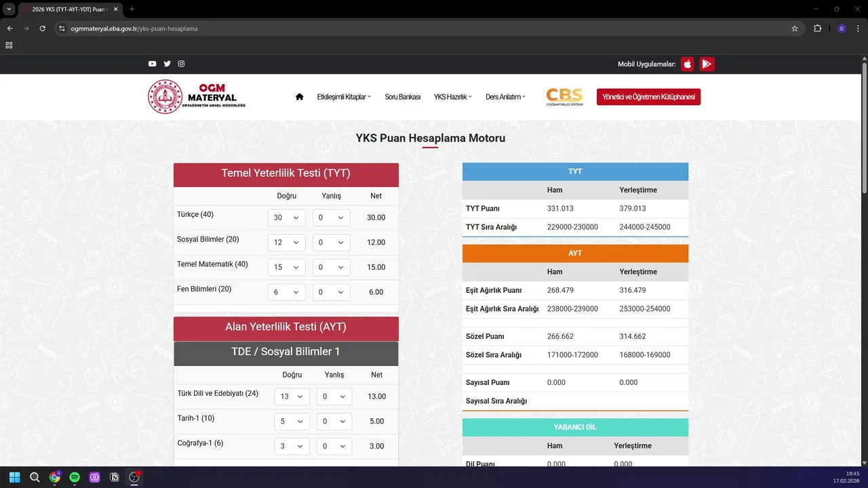The height and width of the screenshot is (488, 868).
Task: Click Eşit Ağırlık rank range 253000-254000
Action: click(645, 308)
